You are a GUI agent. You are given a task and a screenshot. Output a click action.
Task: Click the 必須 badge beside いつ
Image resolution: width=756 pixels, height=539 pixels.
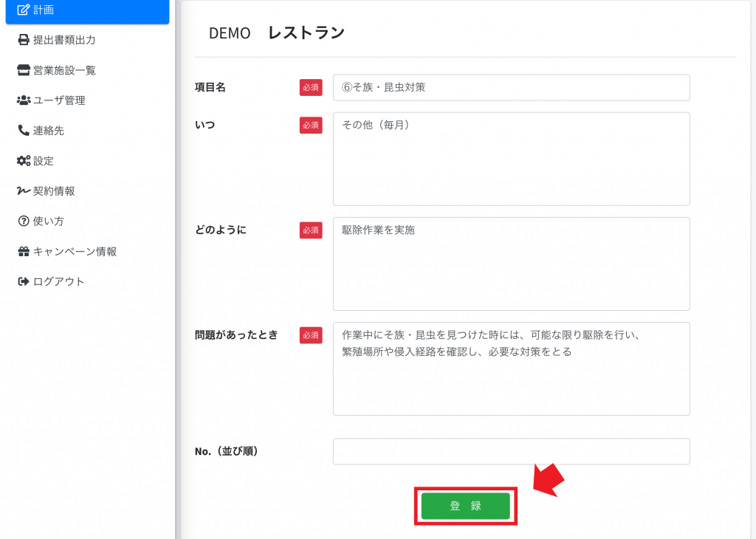click(x=311, y=125)
